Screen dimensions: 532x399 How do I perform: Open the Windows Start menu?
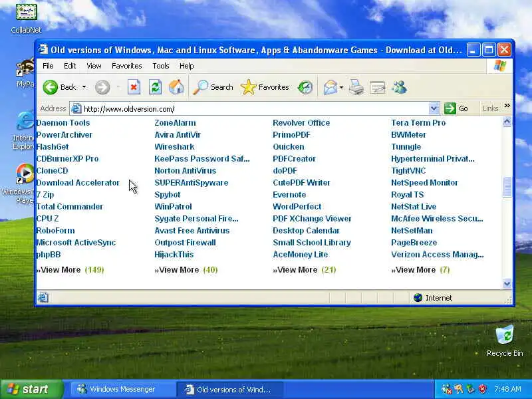(x=32, y=389)
